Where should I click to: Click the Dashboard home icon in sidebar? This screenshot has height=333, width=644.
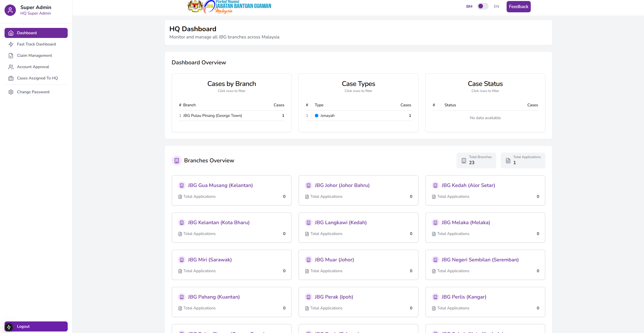point(11,33)
